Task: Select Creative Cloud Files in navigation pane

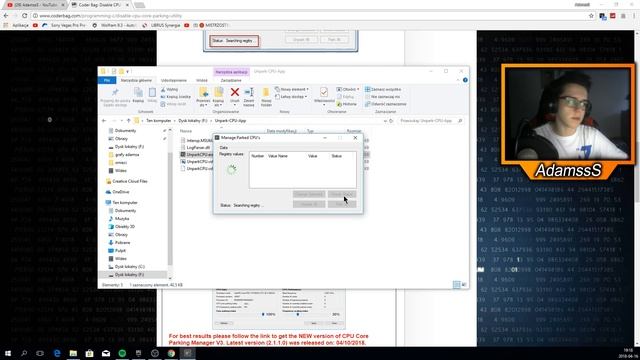Action: [127, 181]
